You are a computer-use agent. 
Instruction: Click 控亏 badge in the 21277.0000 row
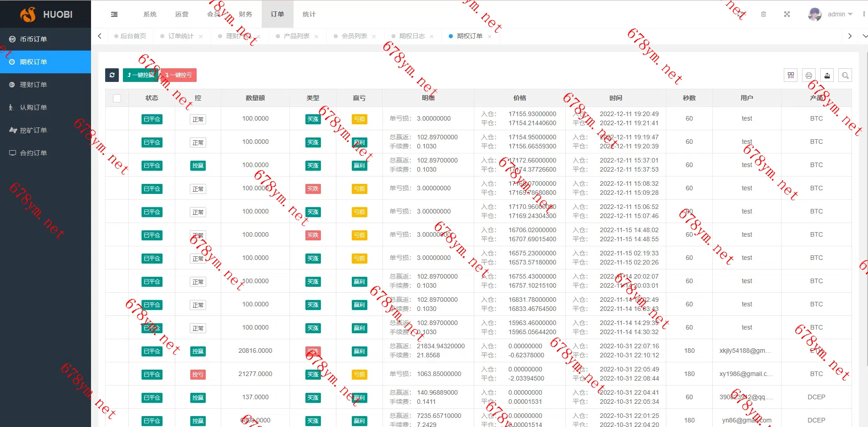point(198,375)
